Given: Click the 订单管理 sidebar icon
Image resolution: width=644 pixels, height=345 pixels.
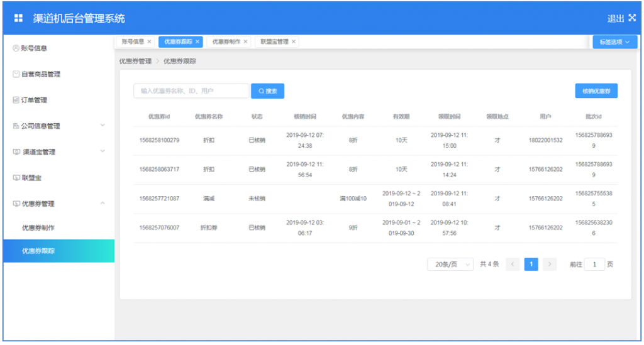Looking at the screenshot, I should coord(16,100).
